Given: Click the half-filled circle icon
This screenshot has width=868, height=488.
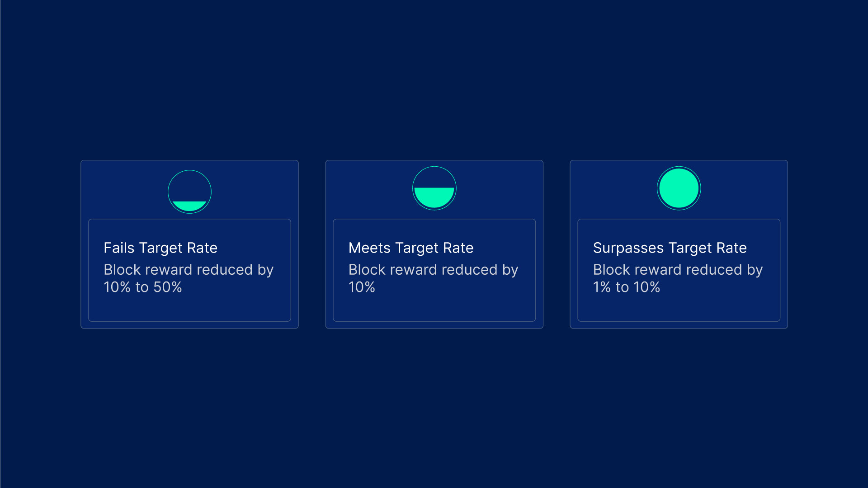Looking at the screenshot, I should click(x=434, y=188).
